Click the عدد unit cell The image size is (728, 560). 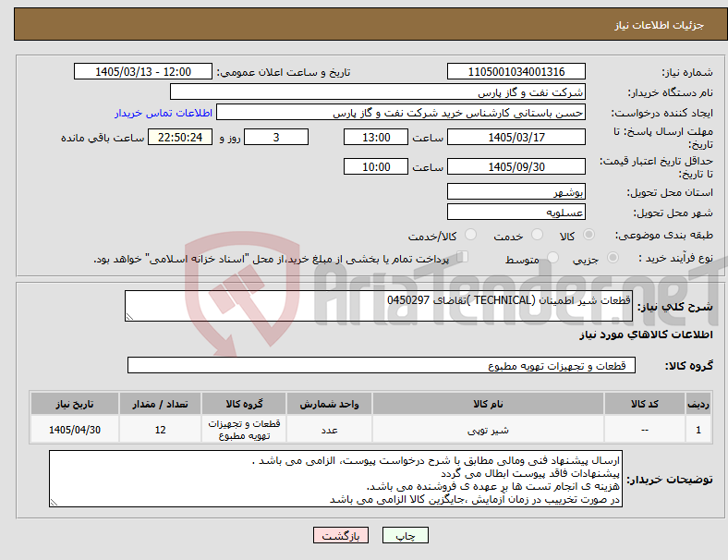[329, 430]
